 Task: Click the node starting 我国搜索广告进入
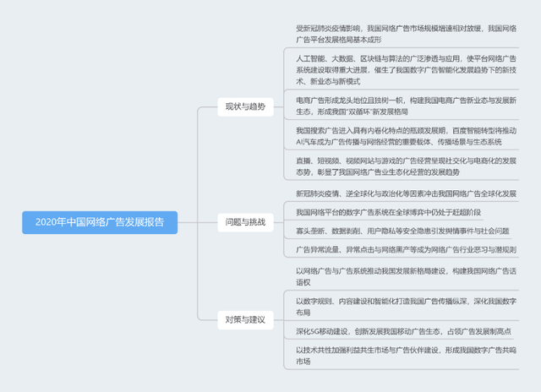(406, 136)
